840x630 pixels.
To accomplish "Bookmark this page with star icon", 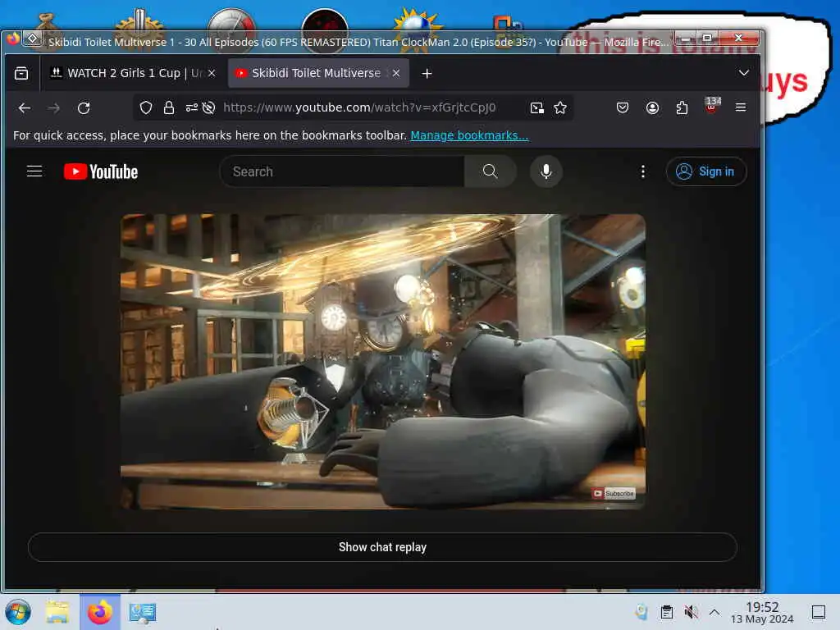I will (x=560, y=107).
